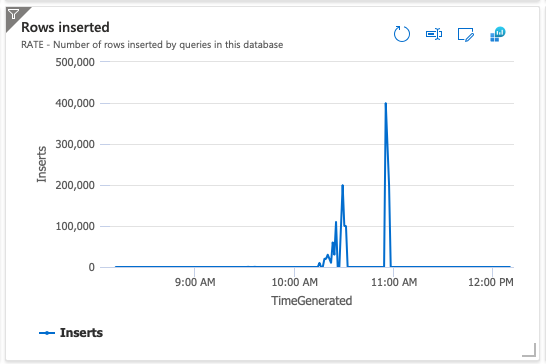Viewport: 546px width, 364px height.
Task: Click the 500,000 y-axis label
Action: click(x=75, y=62)
